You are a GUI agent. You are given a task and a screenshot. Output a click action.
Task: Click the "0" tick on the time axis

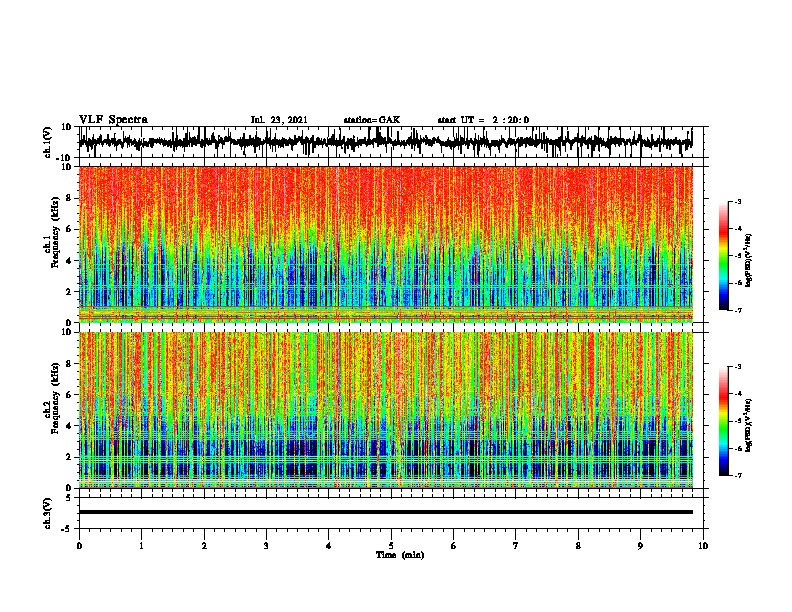pos(79,546)
